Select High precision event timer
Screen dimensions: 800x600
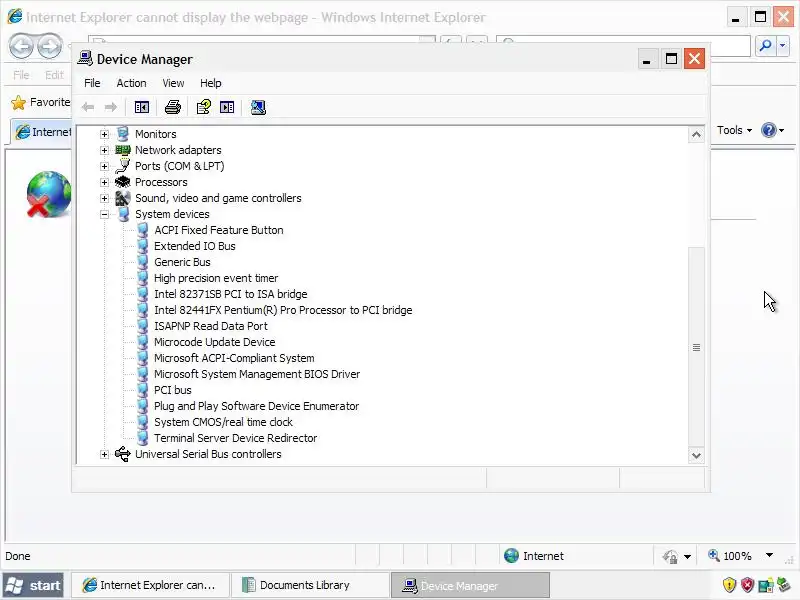(216, 278)
